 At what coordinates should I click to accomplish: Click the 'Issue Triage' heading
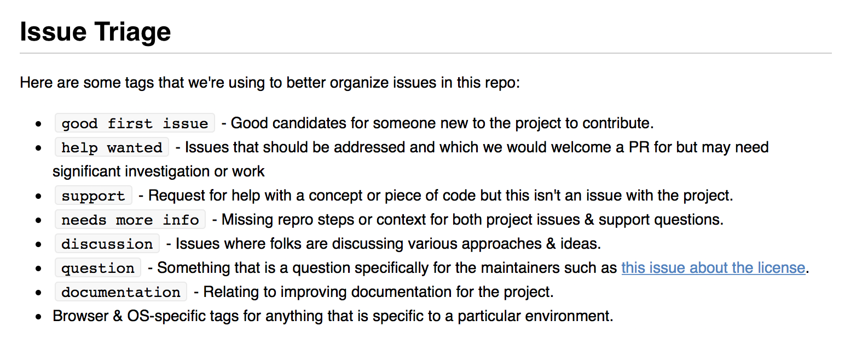(x=95, y=32)
